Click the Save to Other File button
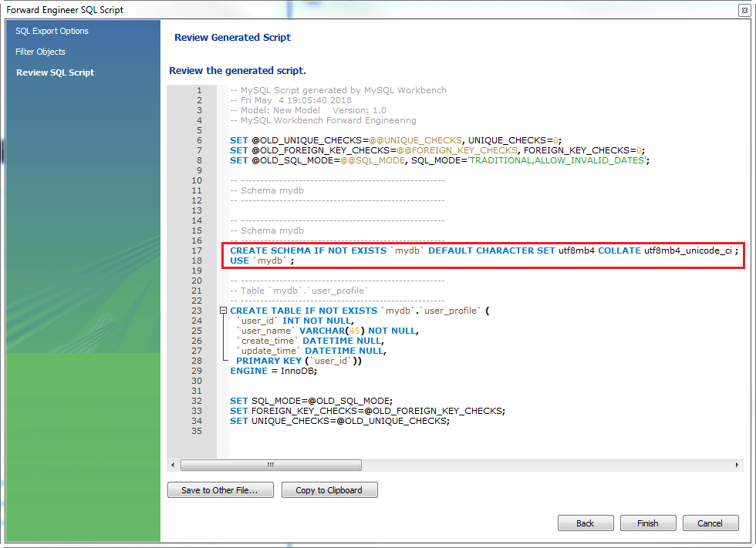This screenshot has width=756, height=548. click(x=220, y=489)
